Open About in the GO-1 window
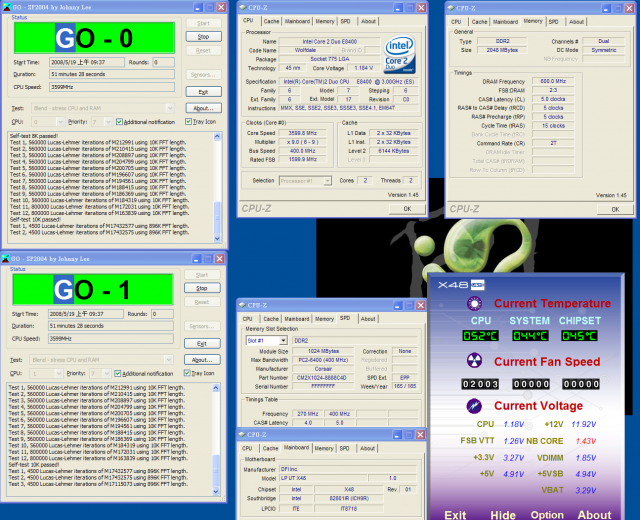This screenshot has width=640, height=520. tap(202, 360)
